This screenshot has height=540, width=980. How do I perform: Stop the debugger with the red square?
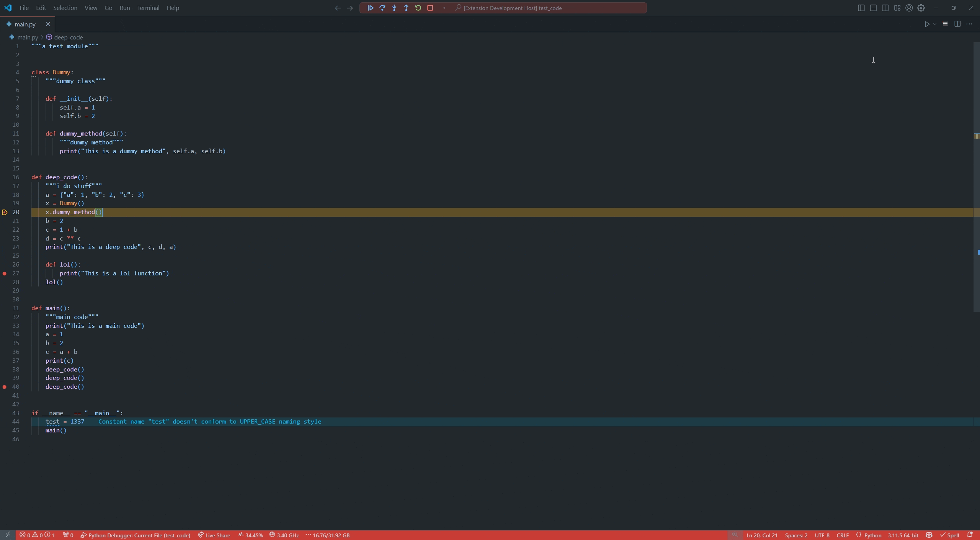pyautogui.click(x=430, y=8)
